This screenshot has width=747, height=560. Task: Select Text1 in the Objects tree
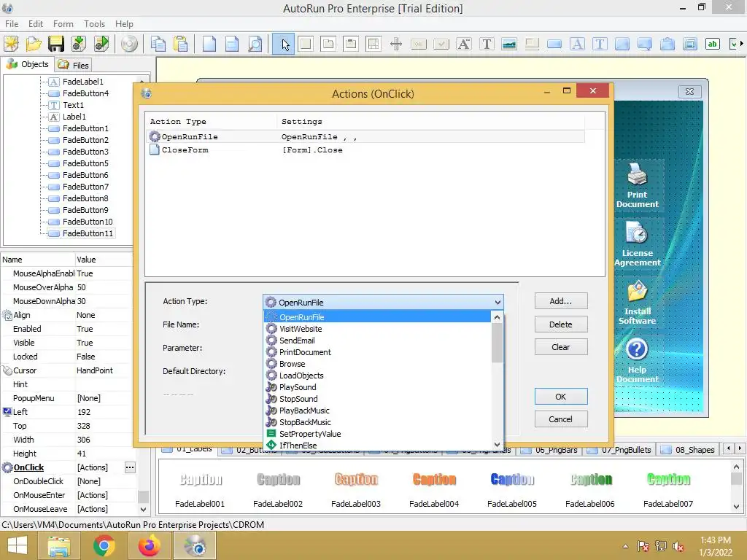click(x=73, y=105)
